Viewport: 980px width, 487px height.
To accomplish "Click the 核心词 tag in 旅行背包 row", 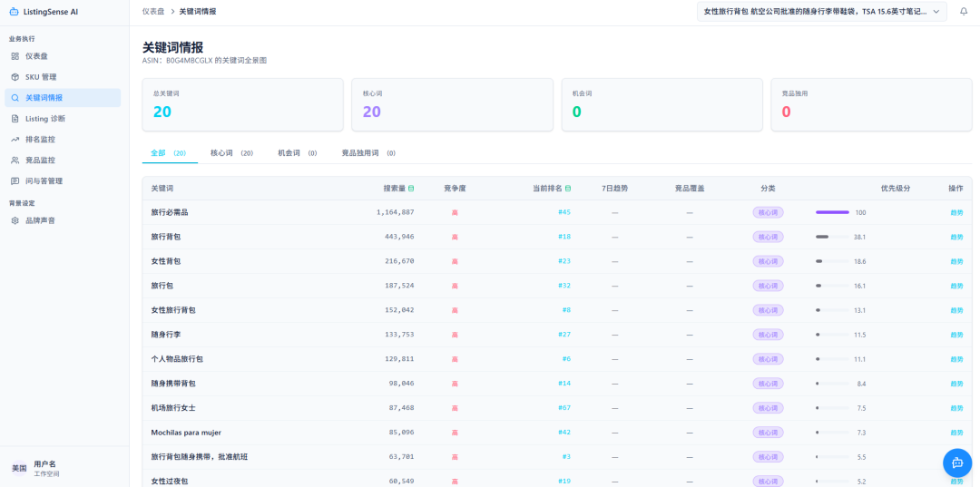I will (x=768, y=237).
